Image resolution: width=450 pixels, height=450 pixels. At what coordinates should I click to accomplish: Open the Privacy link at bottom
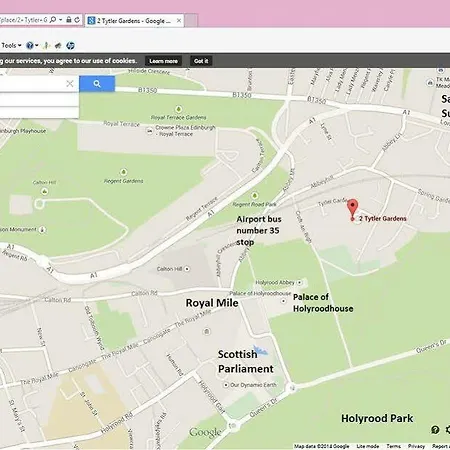pyautogui.click(x=416, y=446)
